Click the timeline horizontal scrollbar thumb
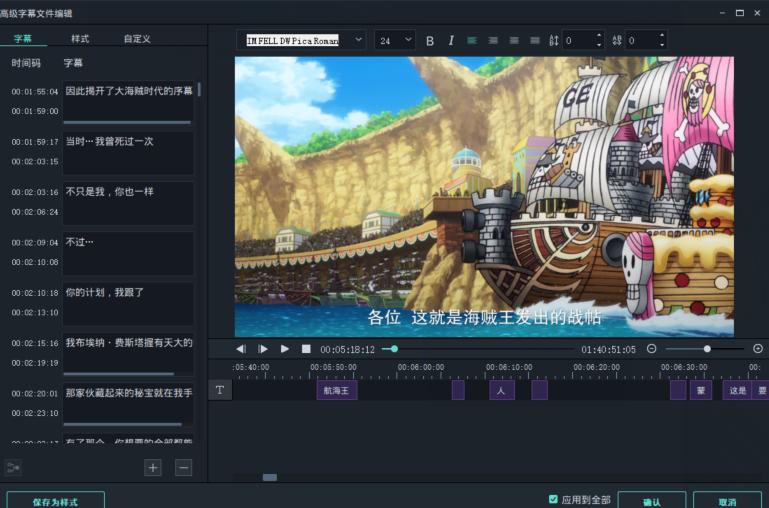This screenshot has width=769, height=508. point(270,477)
